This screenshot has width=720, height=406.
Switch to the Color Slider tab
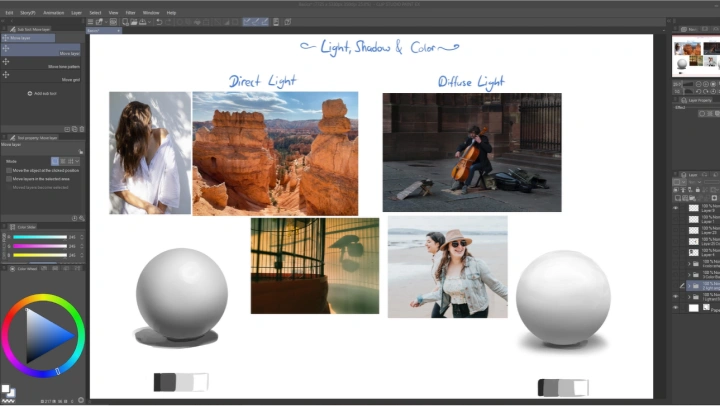(23, 227)
